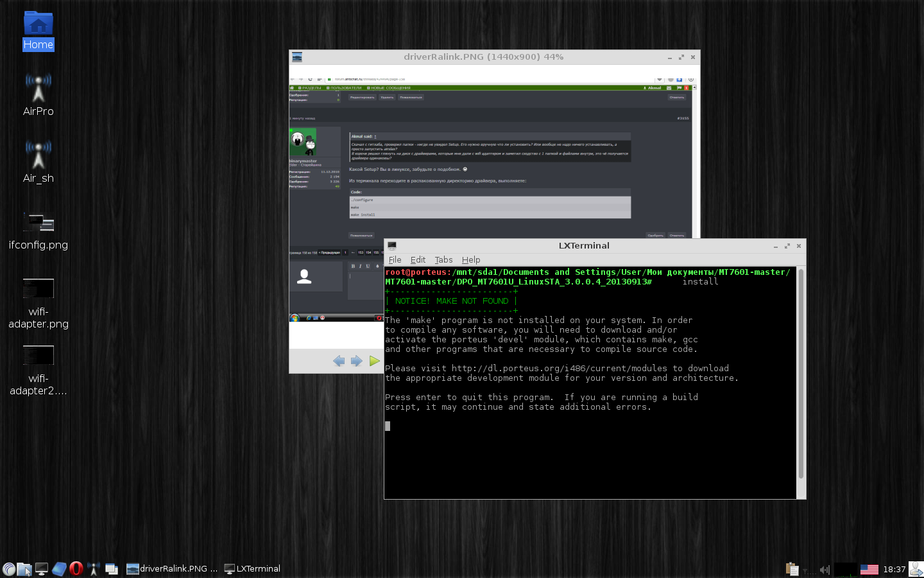The height and width of the screenshot is (578, 924).
Task: Close the LXTerminal window
Action: pyautogui.click(x=799, y=246)
